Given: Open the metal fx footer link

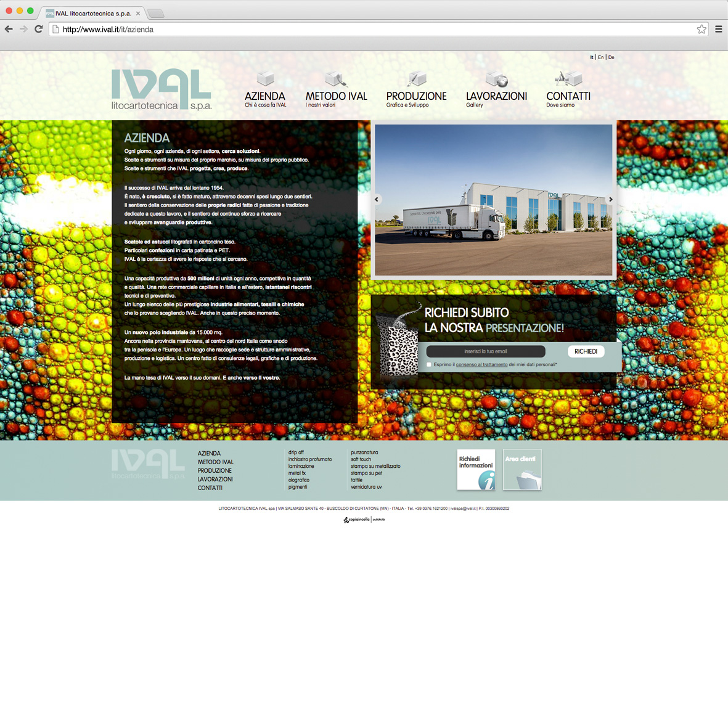Looking at the screenshot, I should pyautogui.click(x=297, y=473).
